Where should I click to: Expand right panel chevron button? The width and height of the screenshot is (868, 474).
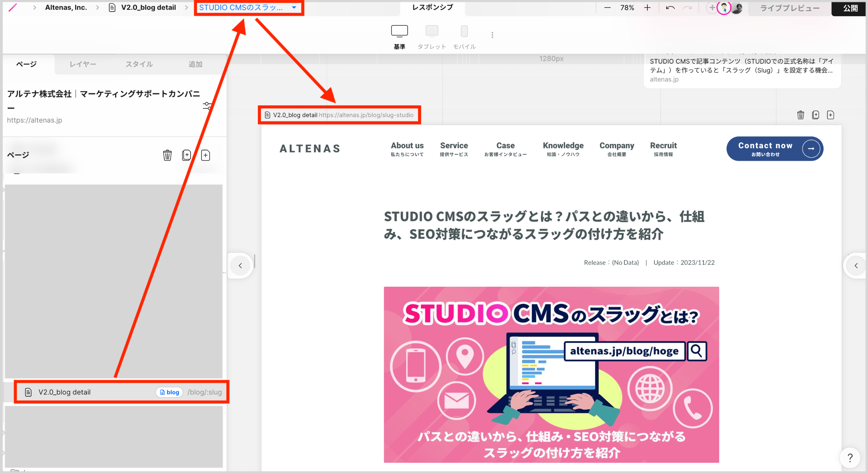click(856, 266)
